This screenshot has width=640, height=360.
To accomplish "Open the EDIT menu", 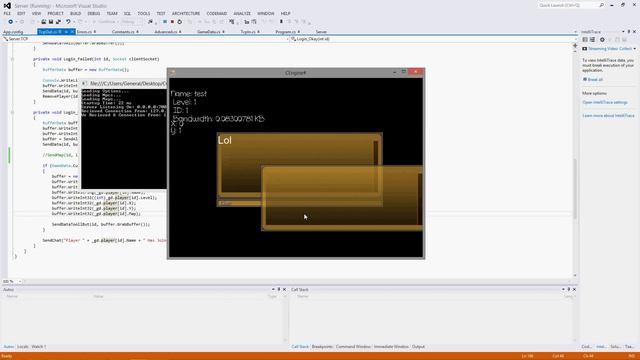I will coord(21,13).
